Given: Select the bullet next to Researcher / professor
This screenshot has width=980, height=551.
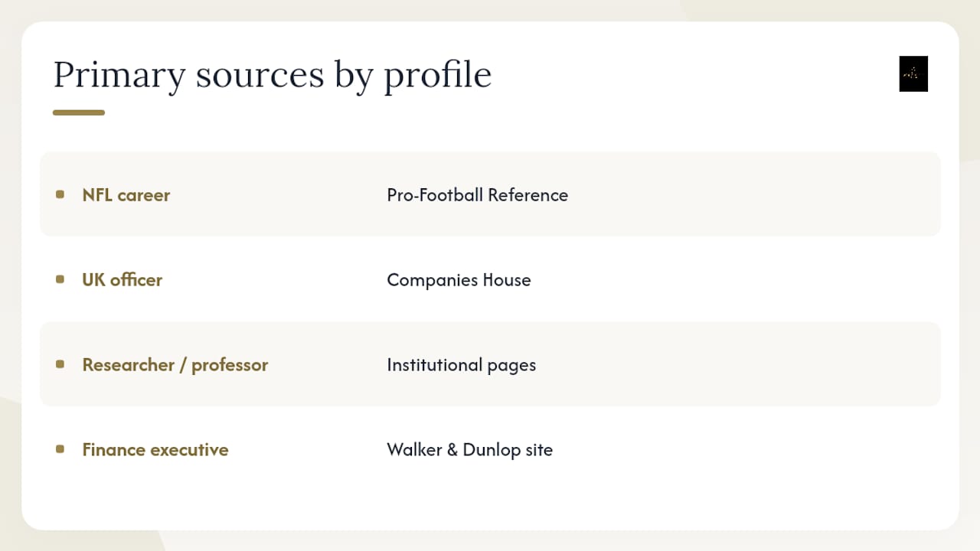Looking at the screenshot, I should 60,364.
